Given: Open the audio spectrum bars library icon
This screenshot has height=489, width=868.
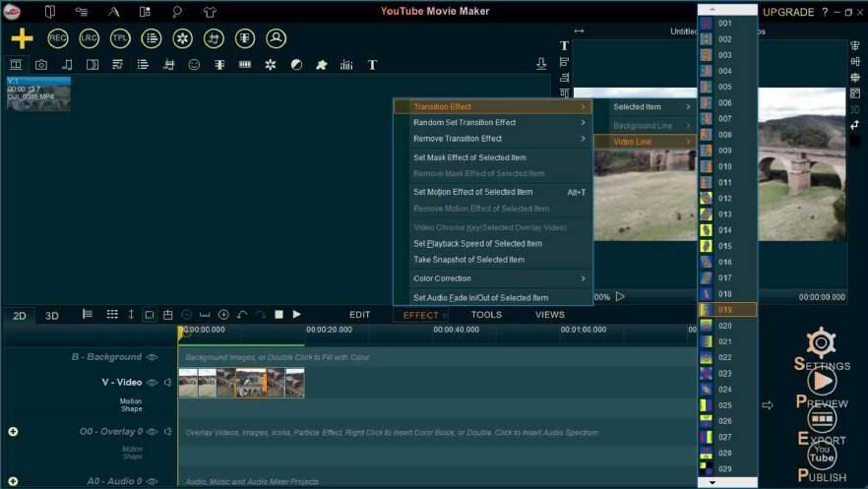Looking at the screenshot, I should tap(346, 65).
